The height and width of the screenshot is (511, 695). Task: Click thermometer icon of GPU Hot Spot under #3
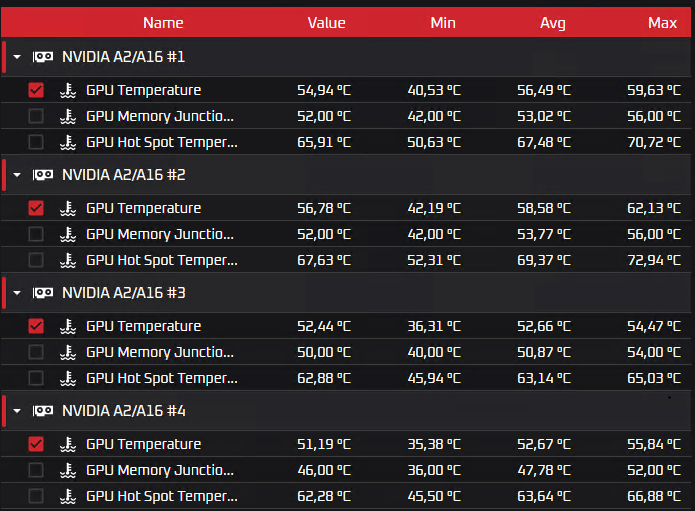[x=68, y=378]
